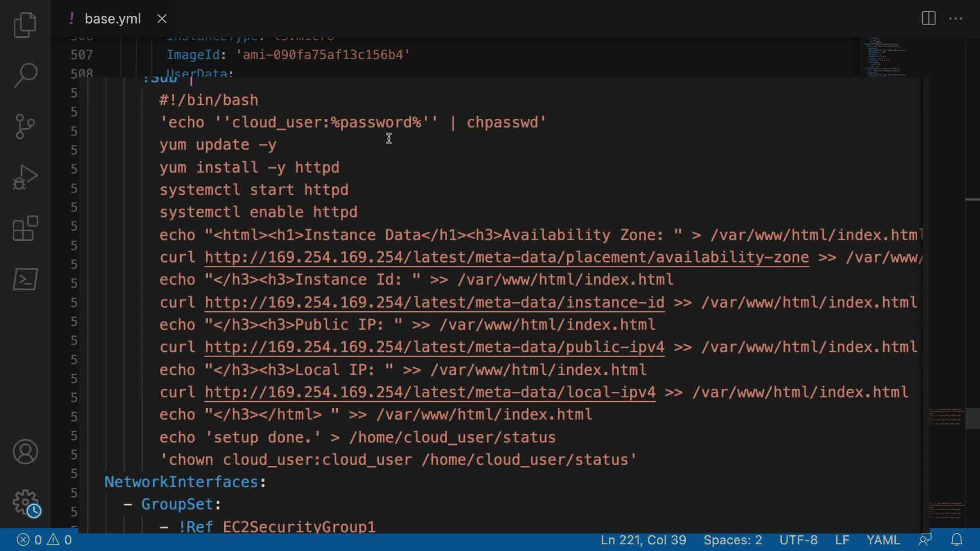The height and width of the screenshot is (551, 980).
Task: Open the Explorer view in activity bar
Action: 25,24
